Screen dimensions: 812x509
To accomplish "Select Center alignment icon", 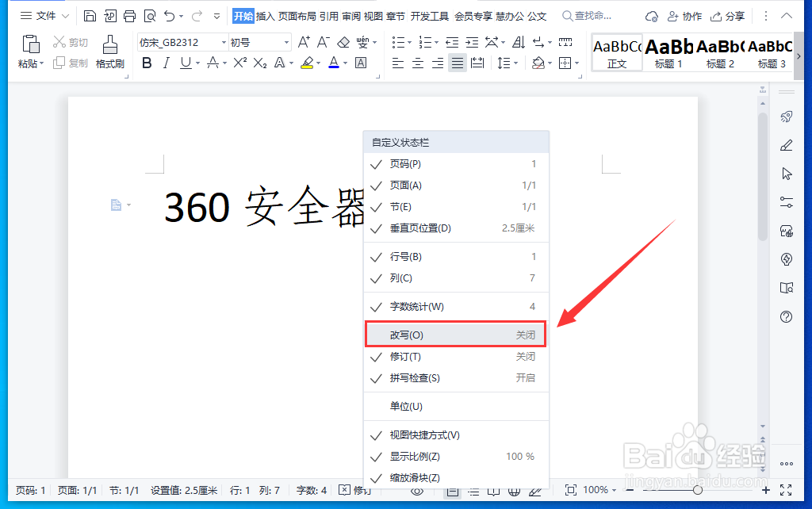I will coord(417,63).
